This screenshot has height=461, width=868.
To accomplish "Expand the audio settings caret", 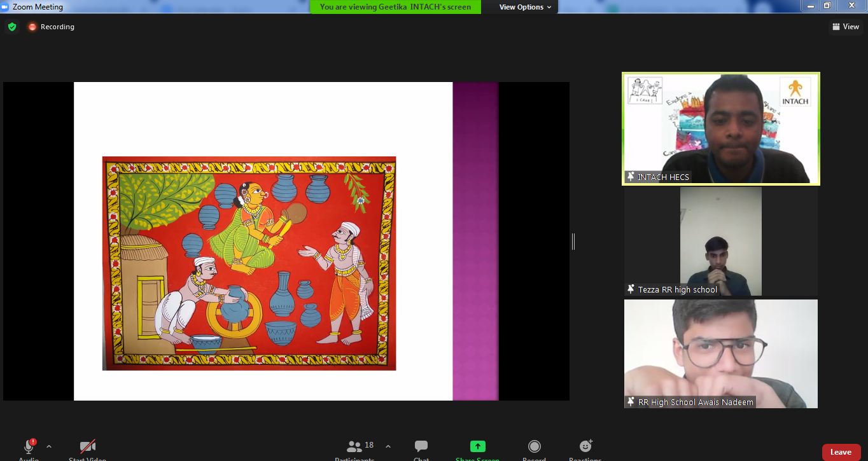I will [49, 446].
